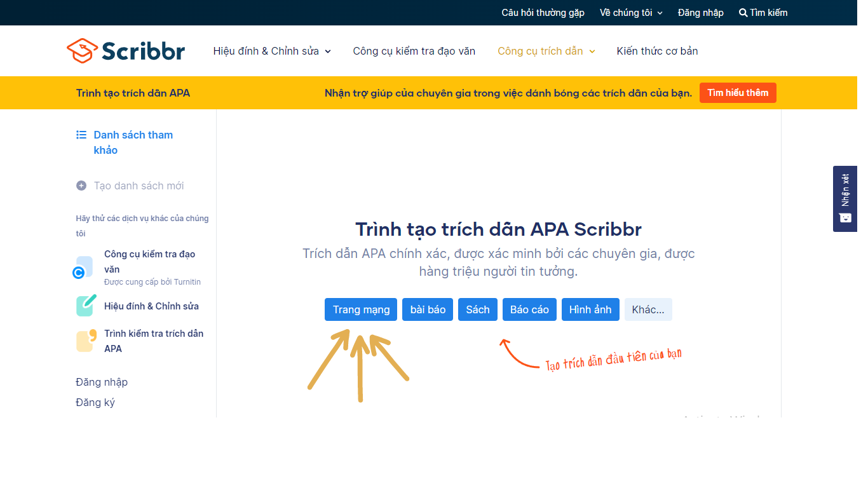Click the smiley icon on Nhận xét tab

[x=845, y=217]
